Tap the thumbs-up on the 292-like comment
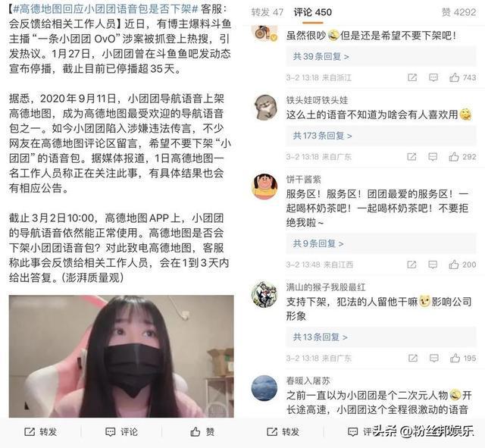 click(x=463, y=157)
